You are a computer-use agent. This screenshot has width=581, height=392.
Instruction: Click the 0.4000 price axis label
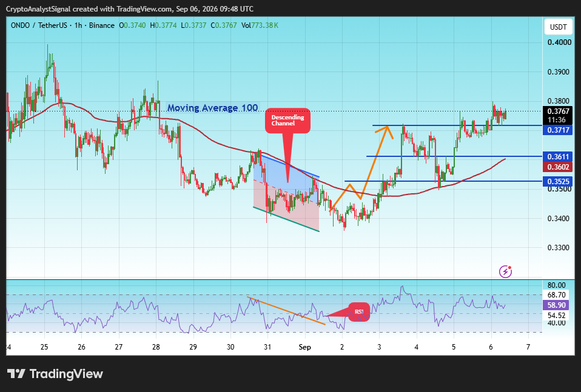click(x=559, y=42)
